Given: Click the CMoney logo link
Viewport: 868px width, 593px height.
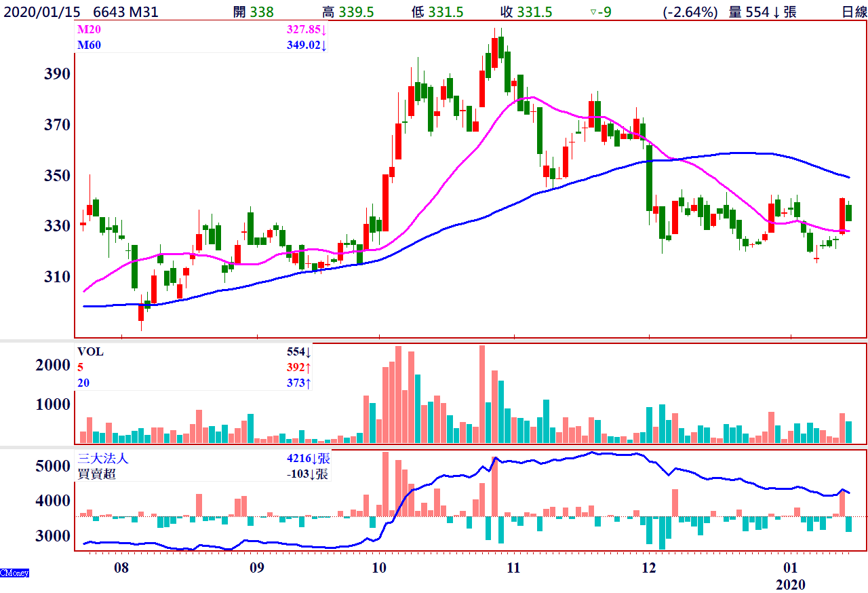Looking at the screenshot, I should (14, 573).
